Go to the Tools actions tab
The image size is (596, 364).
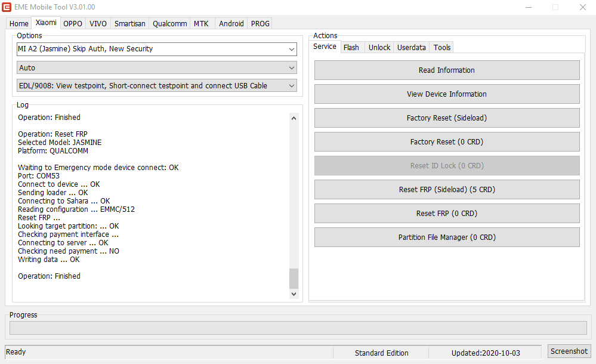[441, 48]
